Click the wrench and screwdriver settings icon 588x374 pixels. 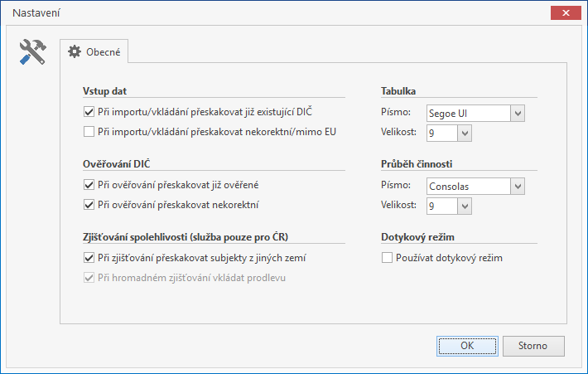(x=32, y=52)
